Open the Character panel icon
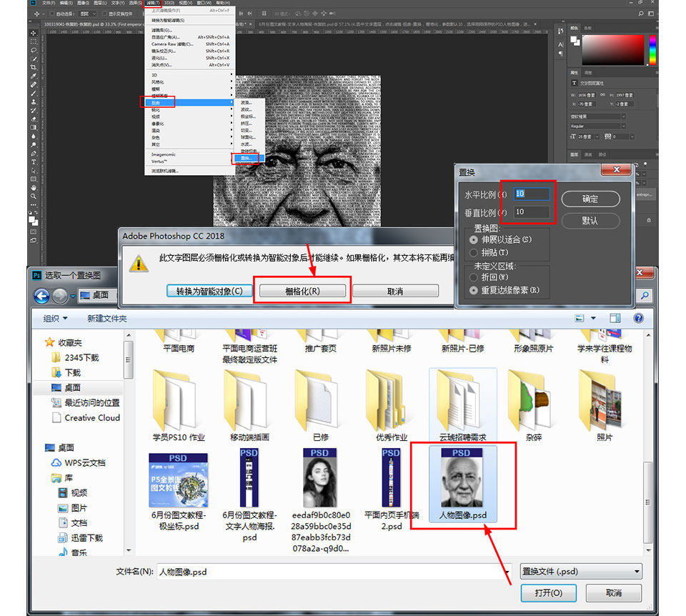686x616 pixels. (560, 44)
